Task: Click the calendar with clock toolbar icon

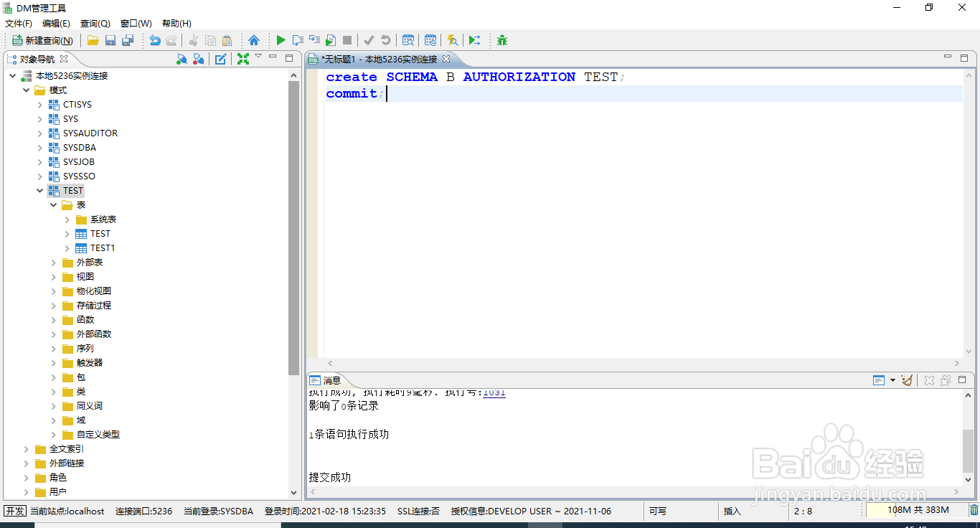Action: point(430,41)
